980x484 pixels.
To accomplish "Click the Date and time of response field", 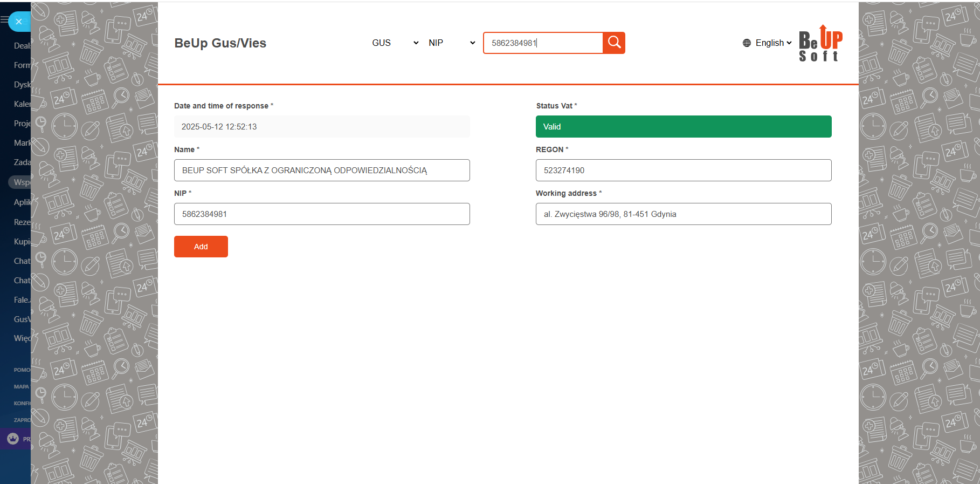I will tap(322, 127).
